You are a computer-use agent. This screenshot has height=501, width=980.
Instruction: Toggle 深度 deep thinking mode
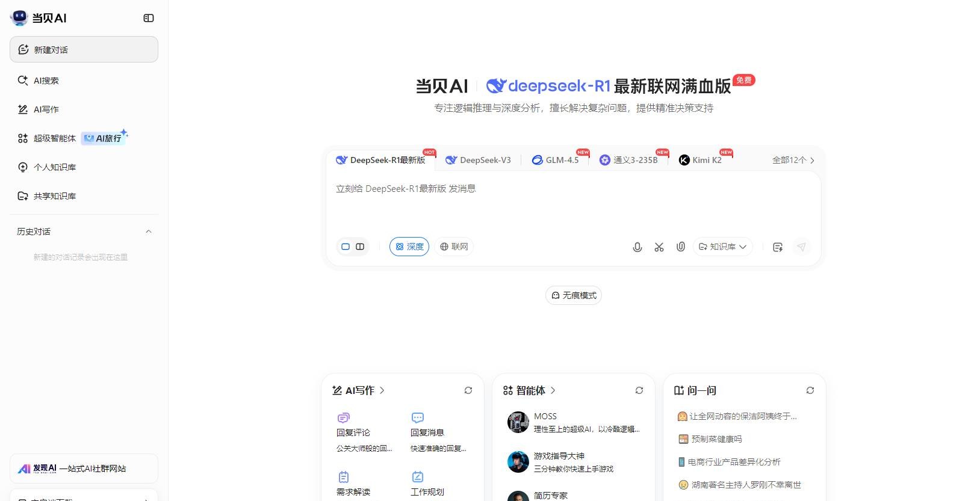coord(409,247)
